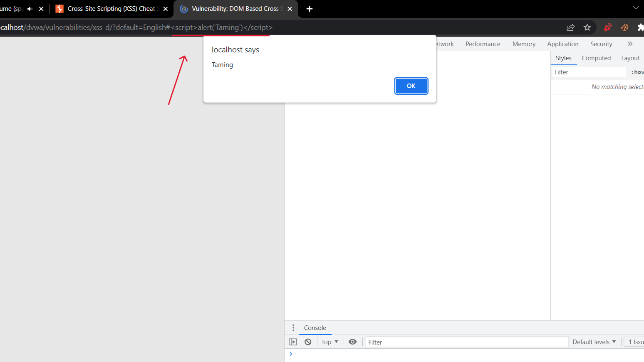644x362 pixels.
Task: Open the red ad-blocker extension icon
Action: (607, 27)
